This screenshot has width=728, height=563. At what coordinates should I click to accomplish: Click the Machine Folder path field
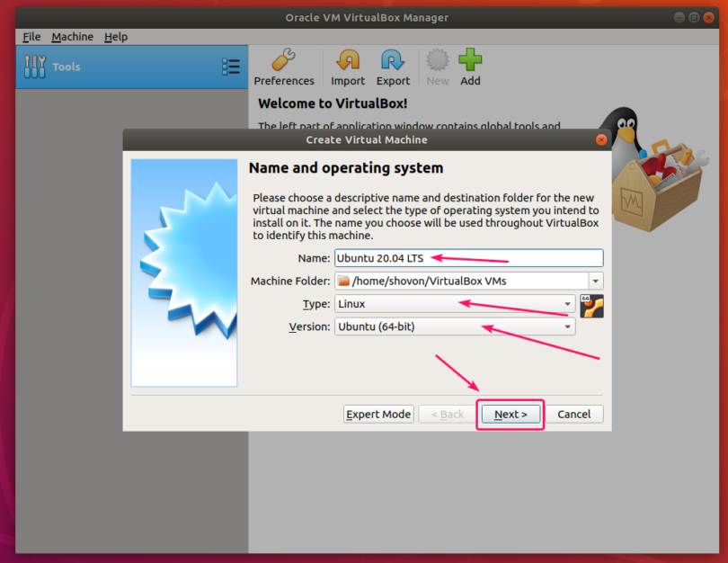pos(461,281)
